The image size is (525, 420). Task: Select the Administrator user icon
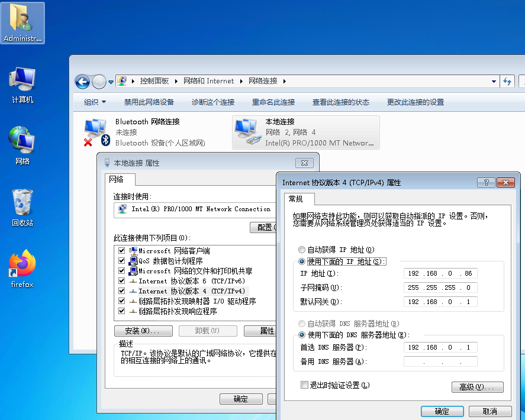(x=22, y=22)
